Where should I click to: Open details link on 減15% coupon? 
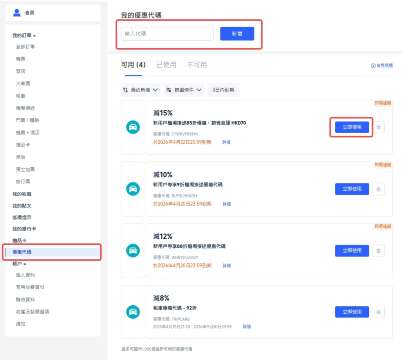pos(226,142)
